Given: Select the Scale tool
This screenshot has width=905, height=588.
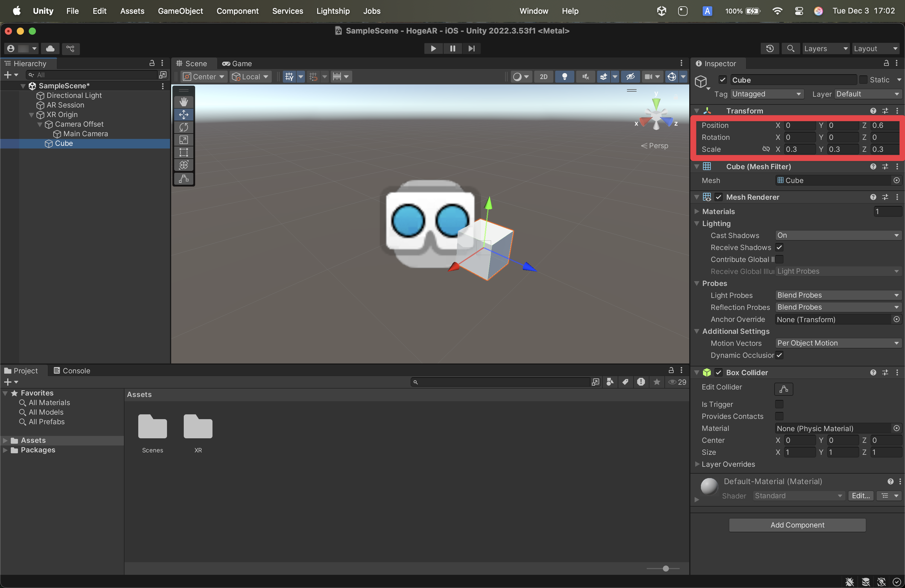Looking at the screenshot, I should 184,140.
